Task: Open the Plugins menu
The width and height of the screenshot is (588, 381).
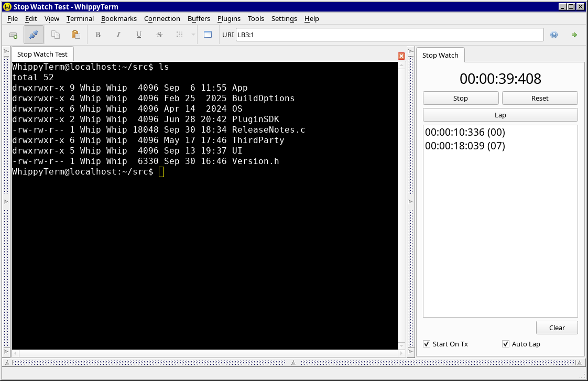Action: (228, 18)
